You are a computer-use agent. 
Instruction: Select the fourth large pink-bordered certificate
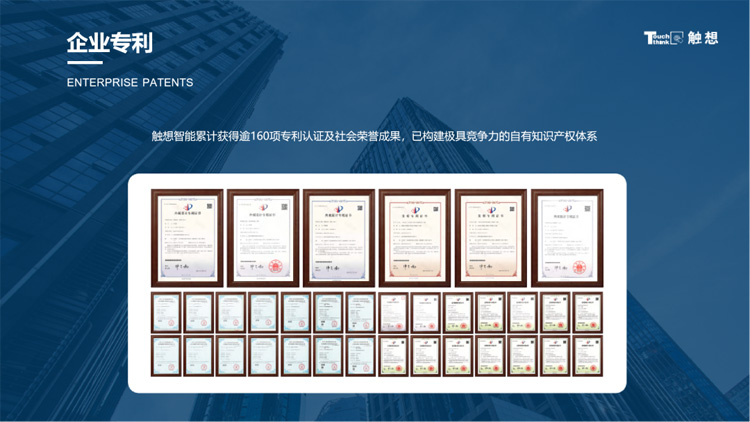click(415, 237)
